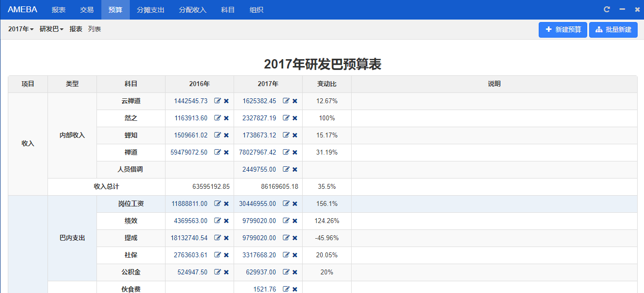Go to the 科目 tab
The image size is (644, 293).
tap(228, 10)
